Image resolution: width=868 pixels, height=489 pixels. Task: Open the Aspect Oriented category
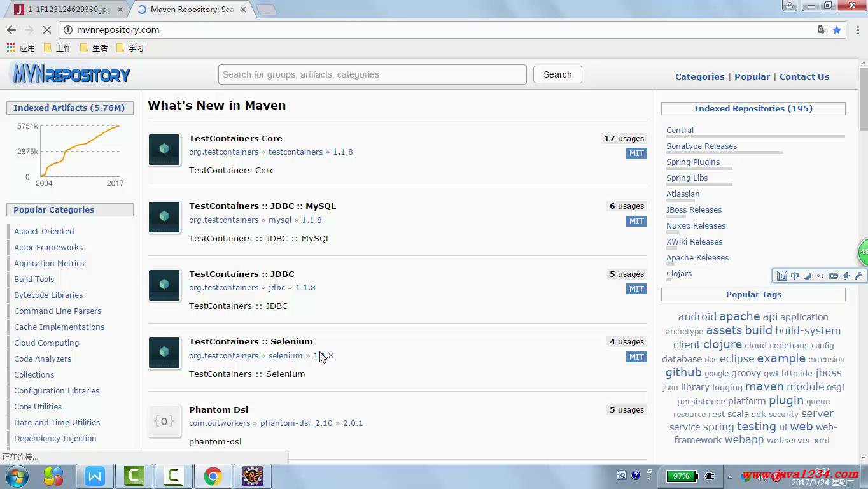click(x=44, y=231)
